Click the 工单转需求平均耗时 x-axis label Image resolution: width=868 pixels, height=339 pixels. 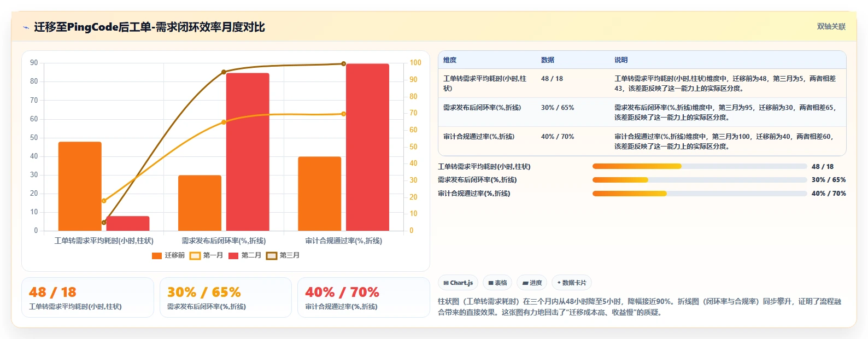[104, 241]
